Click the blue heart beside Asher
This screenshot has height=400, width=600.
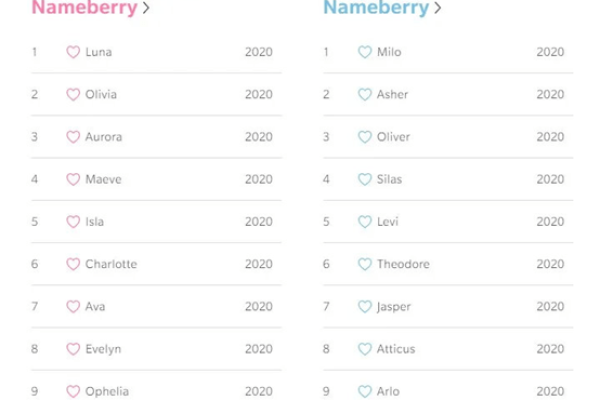365,95
